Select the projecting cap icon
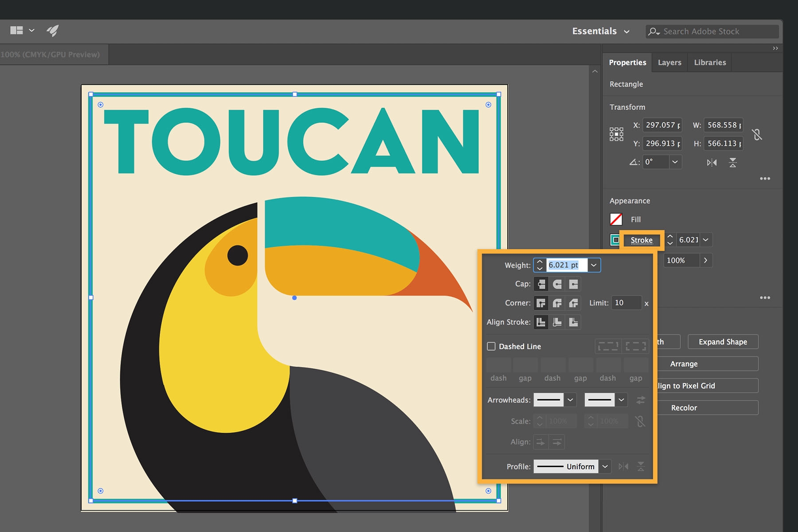The image size is (798, 532). (573, 284)
